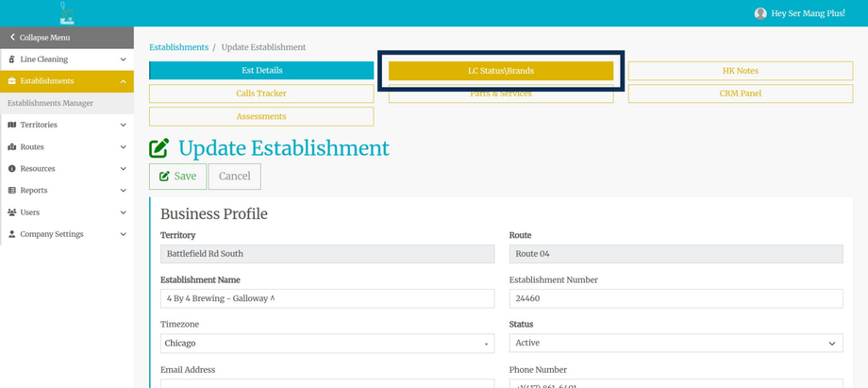
Task: Click the Update Establishment breadcrumb text
Action: click(263, 47)
